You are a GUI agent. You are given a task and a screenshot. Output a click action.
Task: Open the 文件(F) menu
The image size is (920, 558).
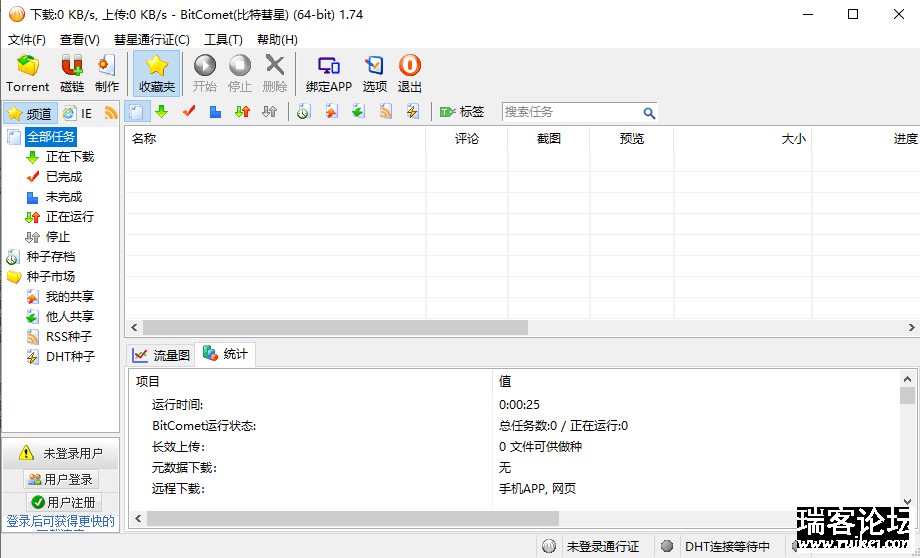pyautogui.click(x=27, y=40)
